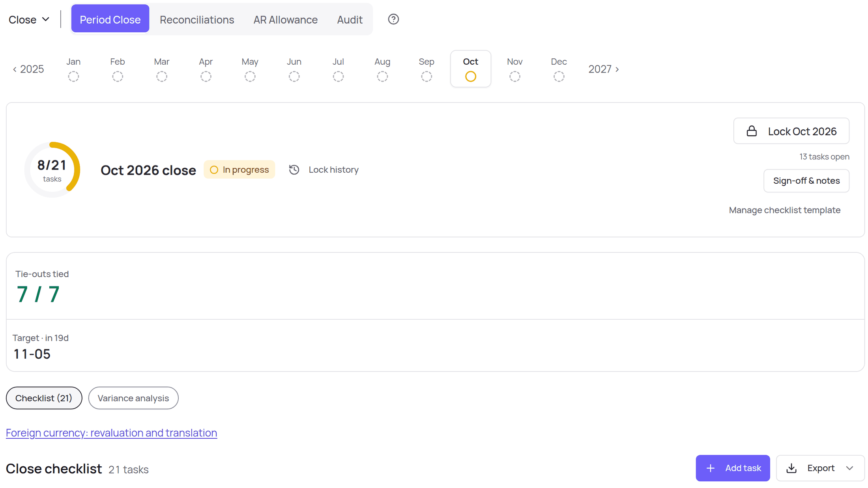Image resolution: width=868 pixels, height=488 pixels.
Task: Select the Jul period
Action: click(x=338, y=69)
